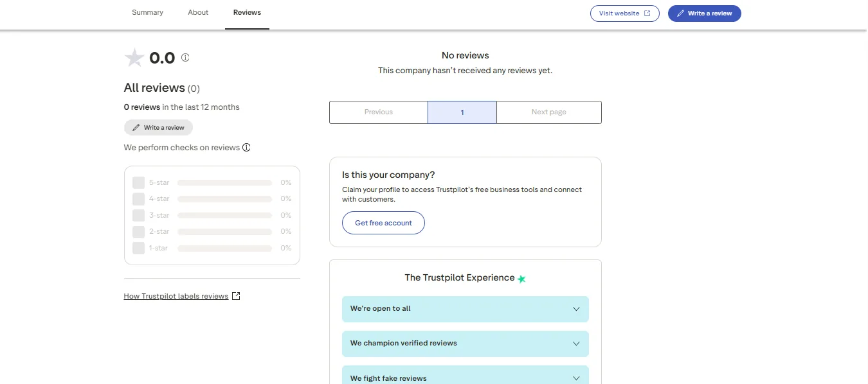Screen dimensions: 868x384
Task: Click the 'Visit website' button
Action: pyautogui.click(x=625, y=13)
